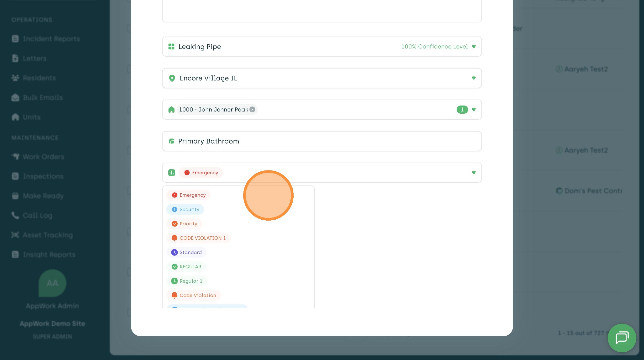The width and height of the screenshot is (644, 360).
Task: Open the chat support bubble icon
Action: coord(622,338)
